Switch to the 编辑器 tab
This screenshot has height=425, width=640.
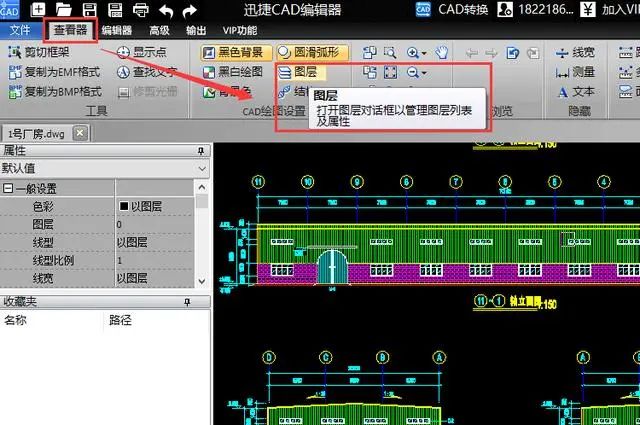pos(117,30)
